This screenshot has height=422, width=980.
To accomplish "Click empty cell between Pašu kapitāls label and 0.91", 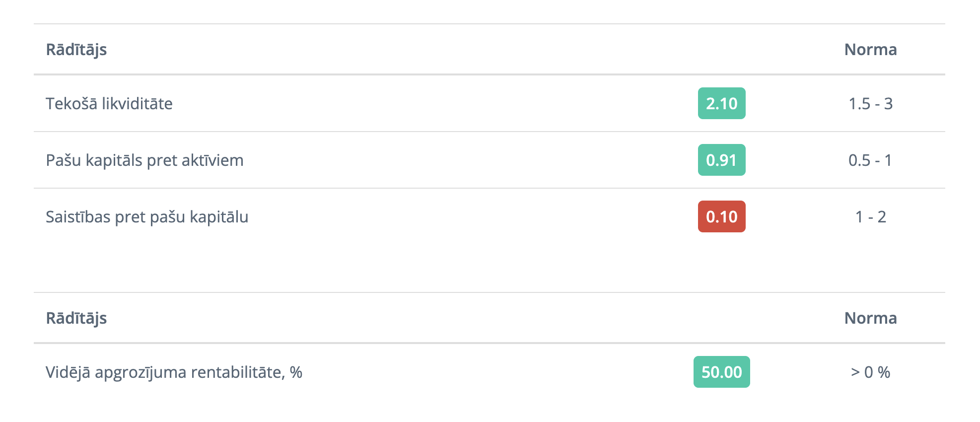I will [467, 160].
